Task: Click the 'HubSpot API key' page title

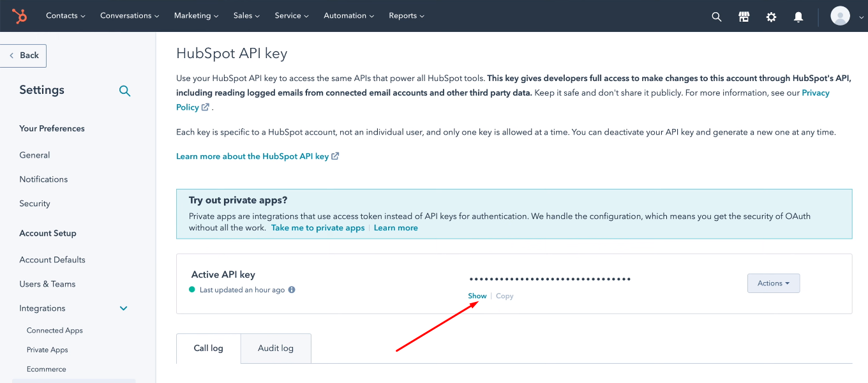Action: pyautogui.click(x=232, y=54)
